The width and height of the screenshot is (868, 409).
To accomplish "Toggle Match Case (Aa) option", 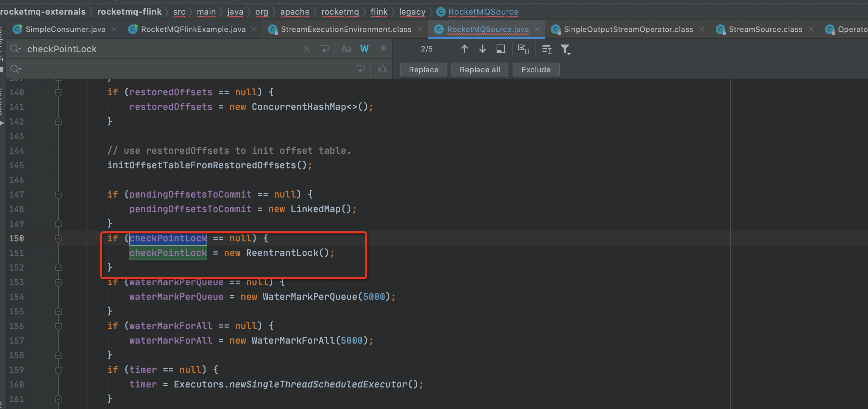I will pyautogui.click(x=346, y=49).
